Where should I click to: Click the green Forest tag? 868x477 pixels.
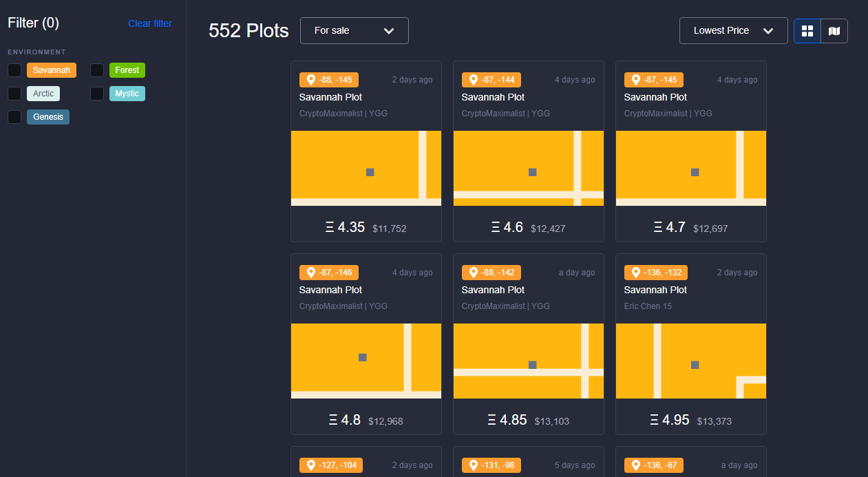click(127, 70)
